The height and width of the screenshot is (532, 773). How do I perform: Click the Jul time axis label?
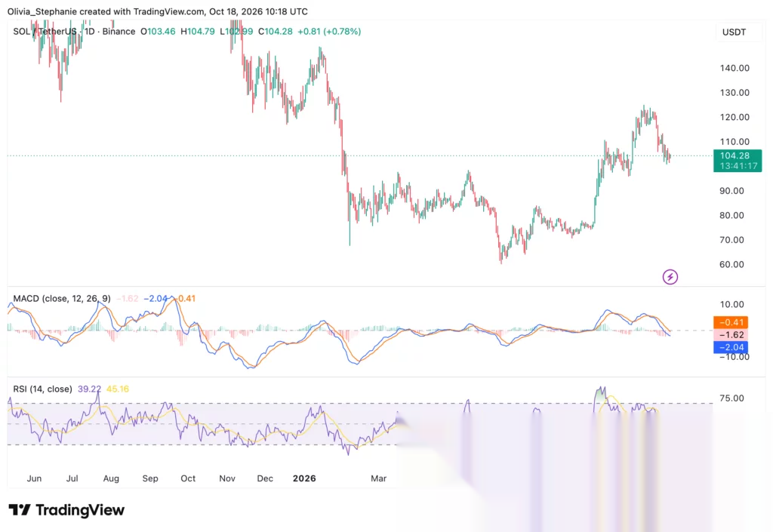tap(72, 478)
